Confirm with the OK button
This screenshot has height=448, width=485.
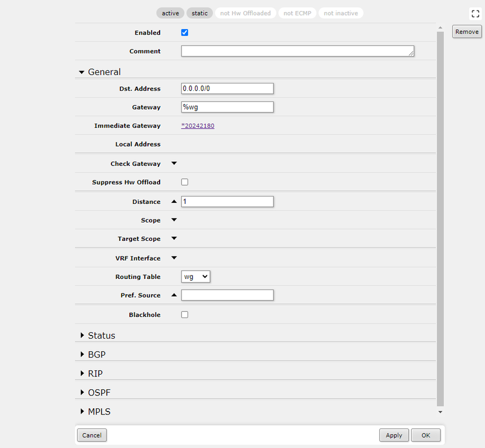(426, 435)
